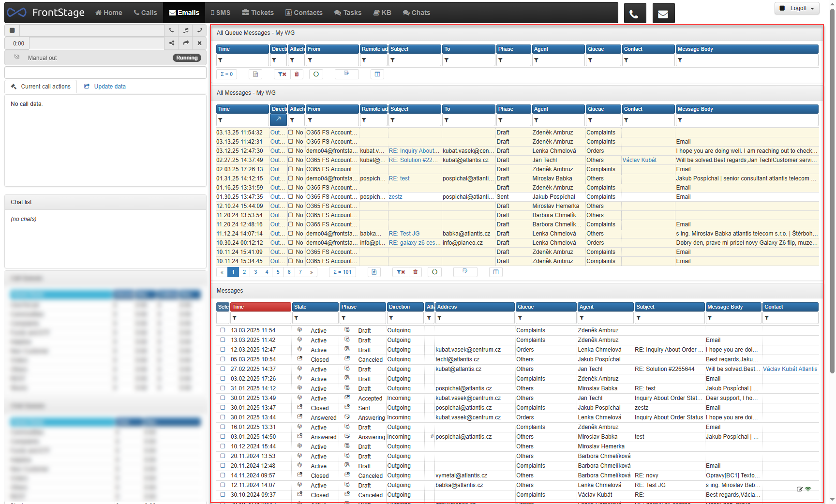
Task: Clear filters in All Messages toolbar
Action: point(401,272)
